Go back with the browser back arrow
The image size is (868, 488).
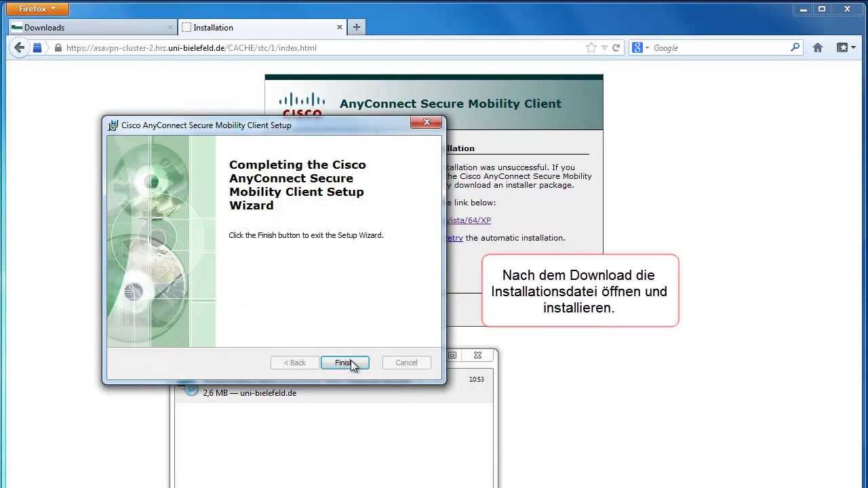[19, 47]
